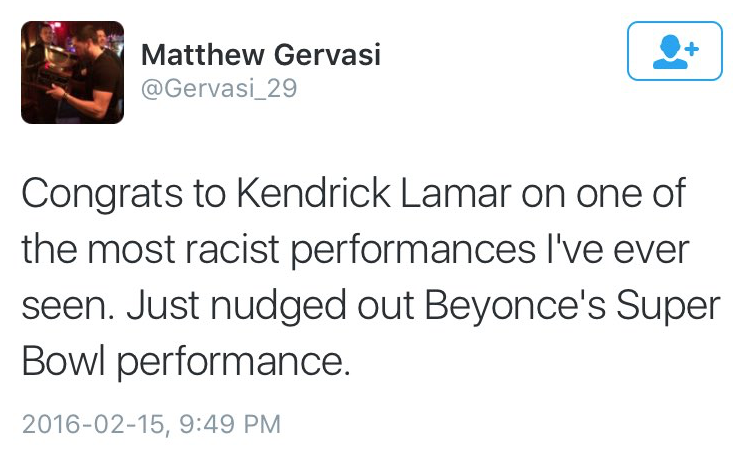Open Matthew Gervasi's profile picture

click(x=73, y=73)
